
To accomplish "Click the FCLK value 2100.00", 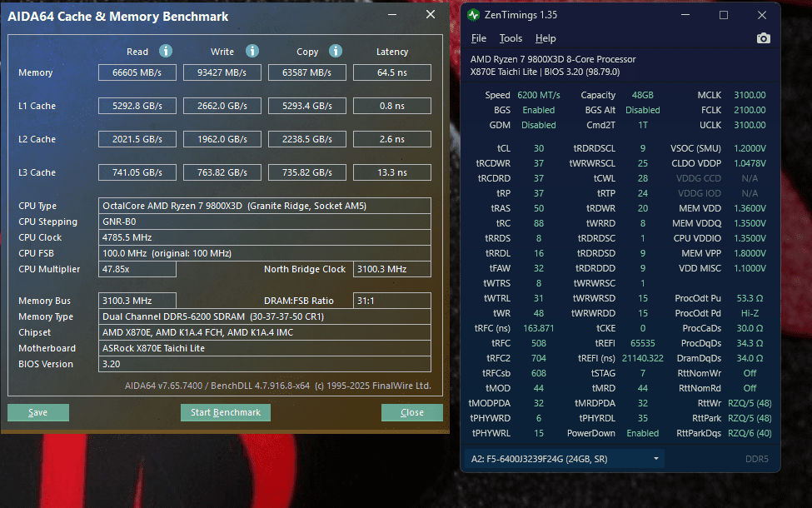I will (750, 110).
